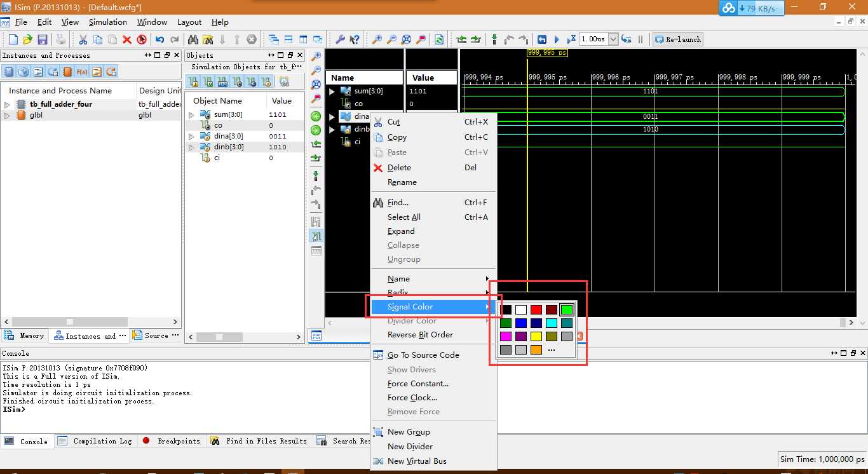868x474 pixels.
Task: Open the Layout menu
Action: pos(189,22)
